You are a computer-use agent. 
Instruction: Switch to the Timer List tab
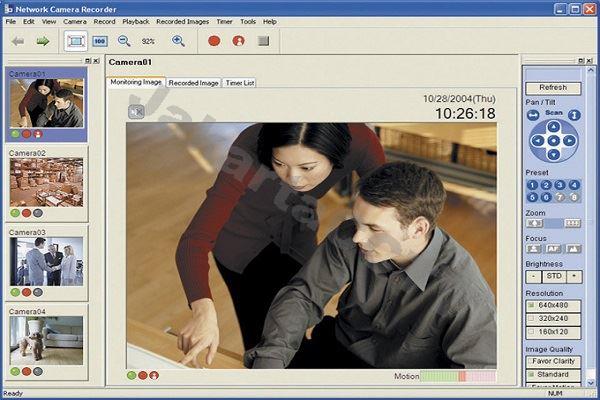(x=240, y=82)
